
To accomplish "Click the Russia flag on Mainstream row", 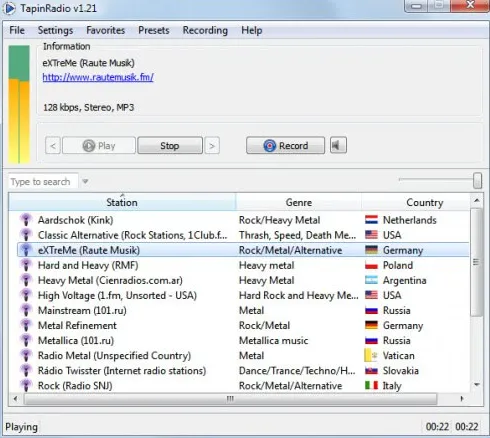I will [x=371, y=310].
